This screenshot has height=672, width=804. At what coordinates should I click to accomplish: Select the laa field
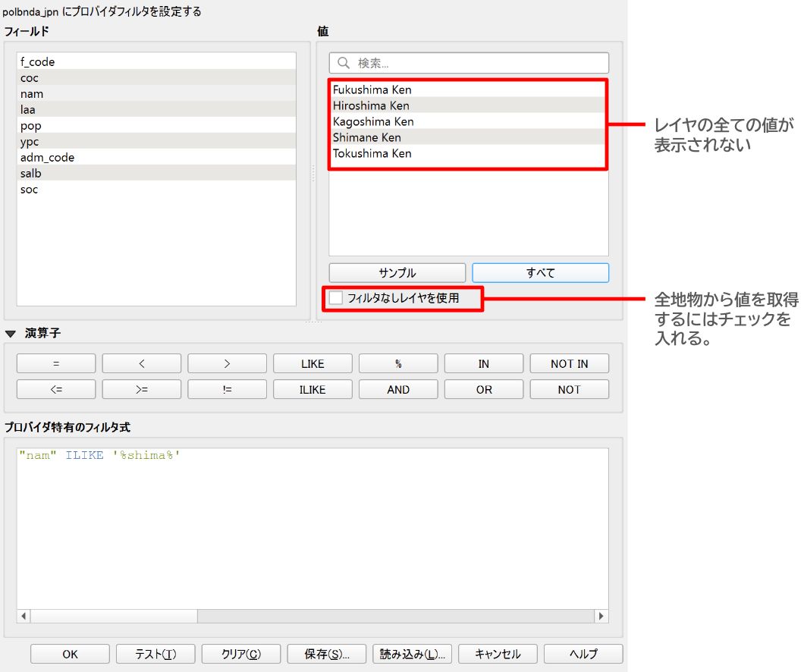[x=156, y=110]
